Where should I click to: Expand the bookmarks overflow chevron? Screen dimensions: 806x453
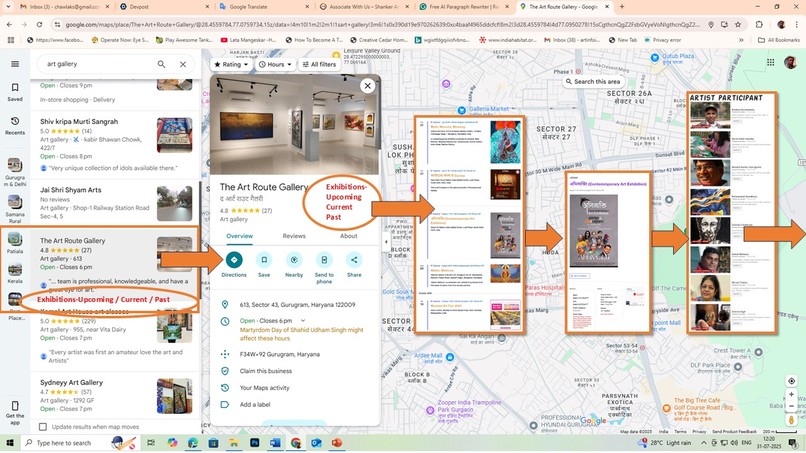tap(741, 40)
